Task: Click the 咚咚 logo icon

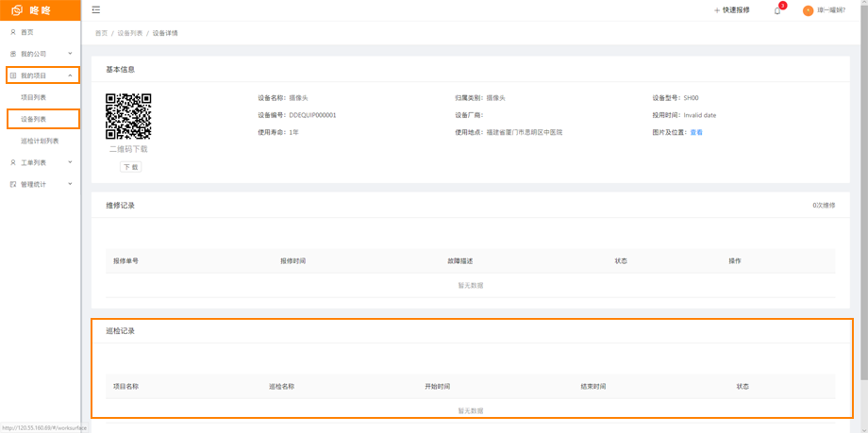Action: 17,10
